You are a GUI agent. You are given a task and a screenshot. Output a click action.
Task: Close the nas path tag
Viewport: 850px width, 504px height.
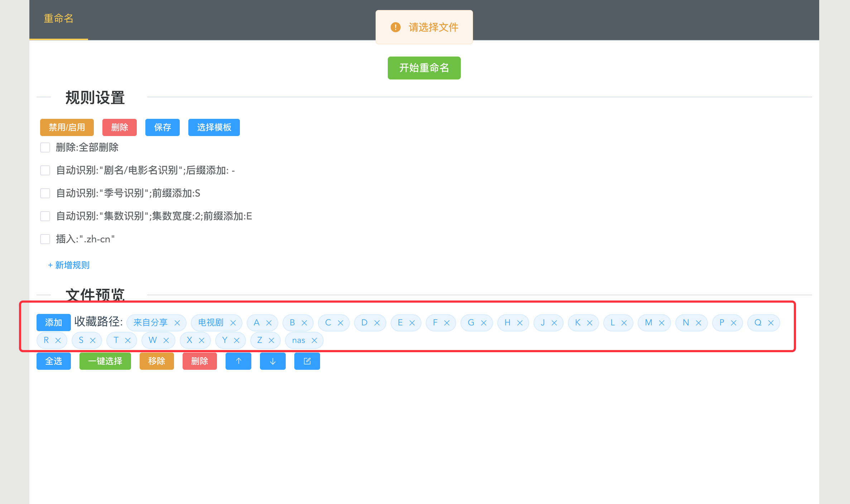point(314,340)
